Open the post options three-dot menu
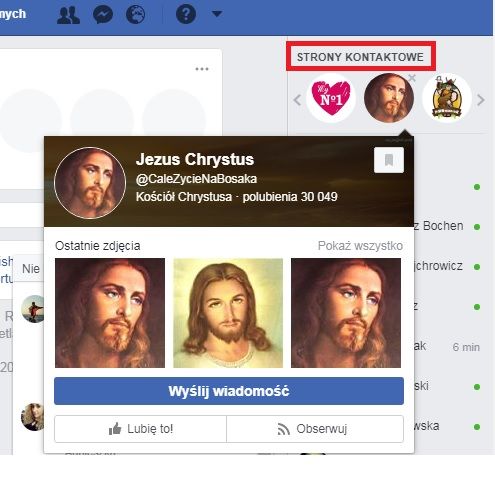 pyautogui.click(x=202, y=69)
